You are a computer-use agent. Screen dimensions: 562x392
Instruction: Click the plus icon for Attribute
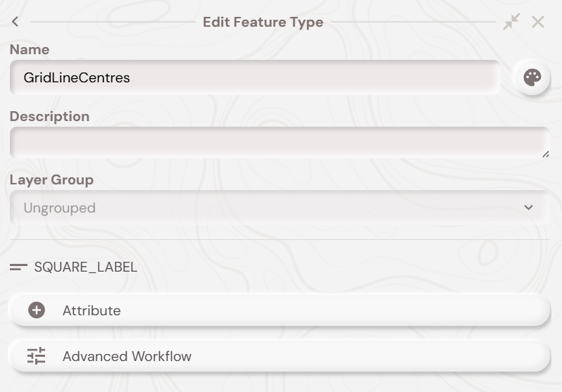(x=37, y=310)
